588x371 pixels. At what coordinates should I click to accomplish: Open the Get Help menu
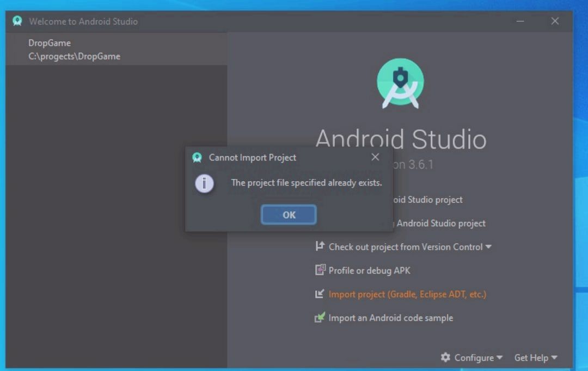(536, 358)
